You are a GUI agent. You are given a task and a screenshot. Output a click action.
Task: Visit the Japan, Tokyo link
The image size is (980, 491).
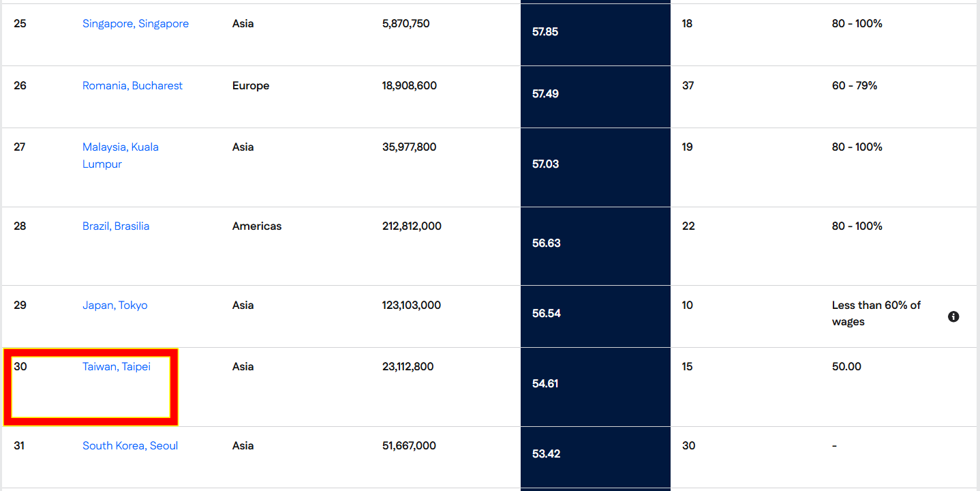point(114,306)
